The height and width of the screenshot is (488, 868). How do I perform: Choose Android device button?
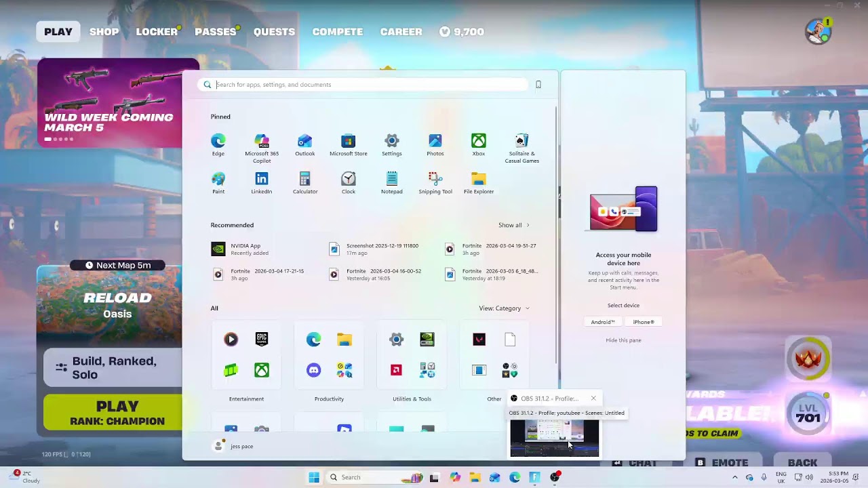point(602,322)
